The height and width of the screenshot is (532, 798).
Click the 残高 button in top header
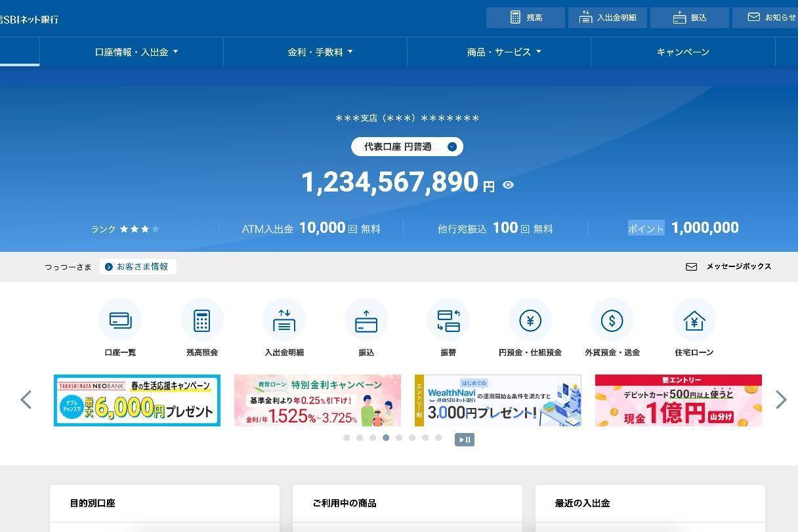[x=526, y=18]
